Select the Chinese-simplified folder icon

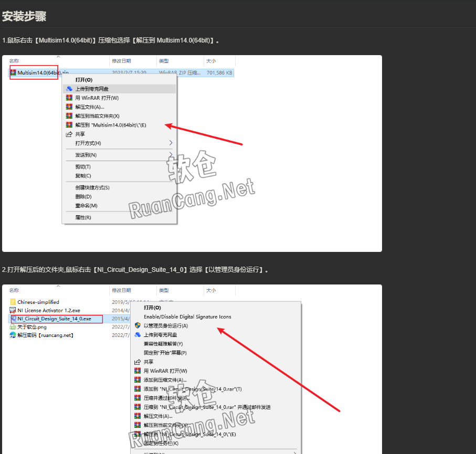13,302
